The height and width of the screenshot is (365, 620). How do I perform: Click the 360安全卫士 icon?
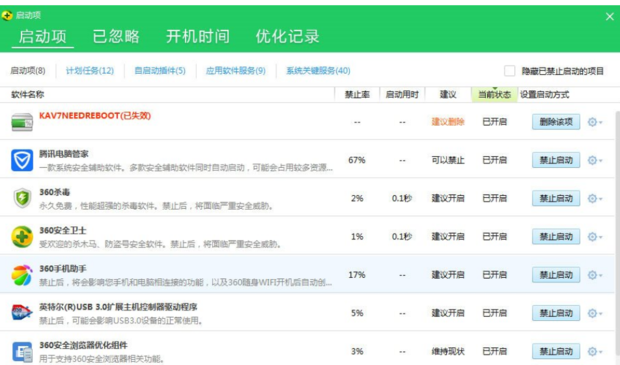click(22, 236)
